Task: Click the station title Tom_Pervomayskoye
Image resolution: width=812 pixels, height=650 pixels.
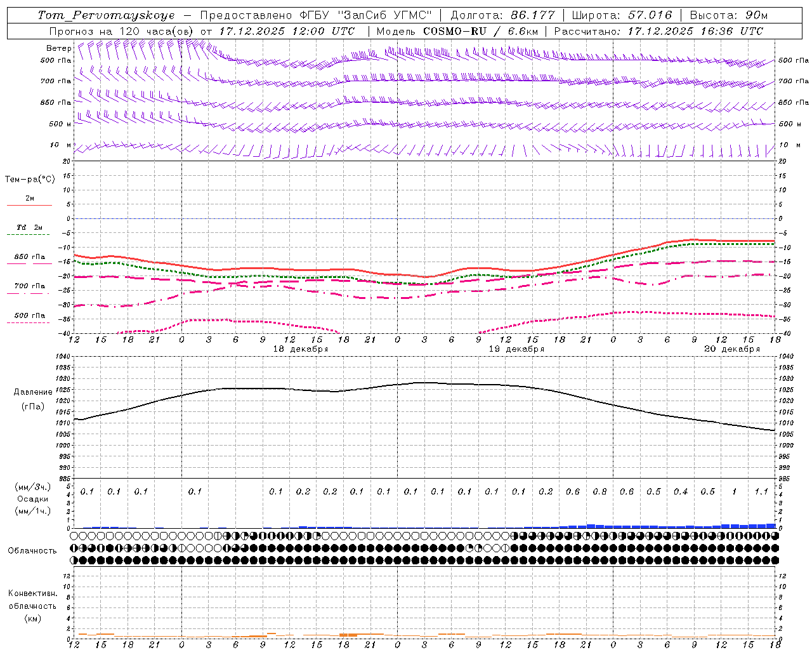Action: click(106, 15)
